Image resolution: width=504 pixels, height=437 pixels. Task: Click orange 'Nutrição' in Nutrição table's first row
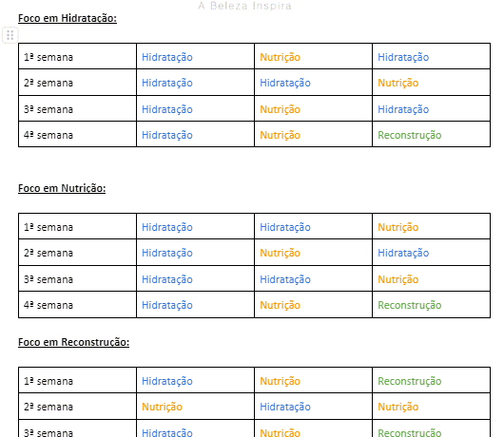(x=397, y=227)
